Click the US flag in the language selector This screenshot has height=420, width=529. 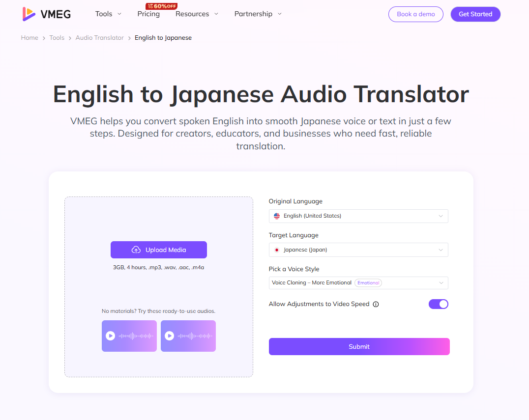pyautogui.click(x=276, y=216)
